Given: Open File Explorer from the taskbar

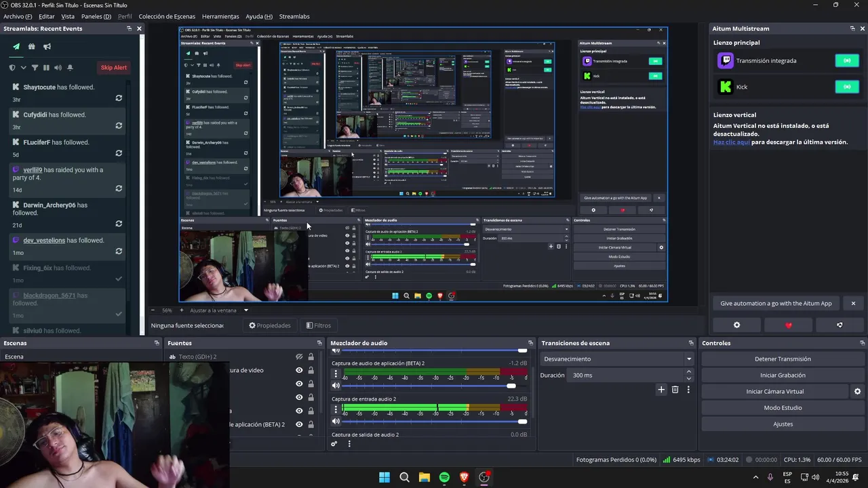Looking at the screenshot, I should pyautogui.click(x=425, y=477).
